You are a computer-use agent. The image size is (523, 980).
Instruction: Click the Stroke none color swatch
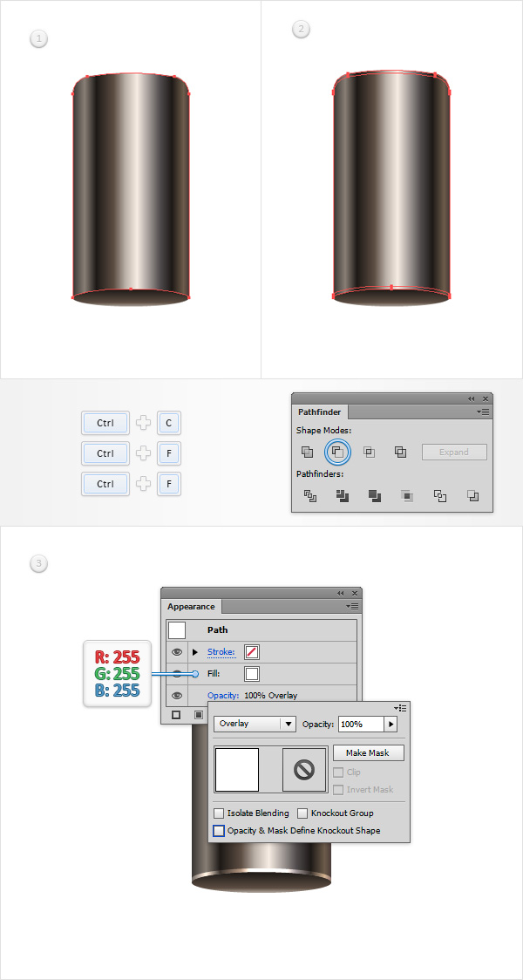[x=252, y=652]
